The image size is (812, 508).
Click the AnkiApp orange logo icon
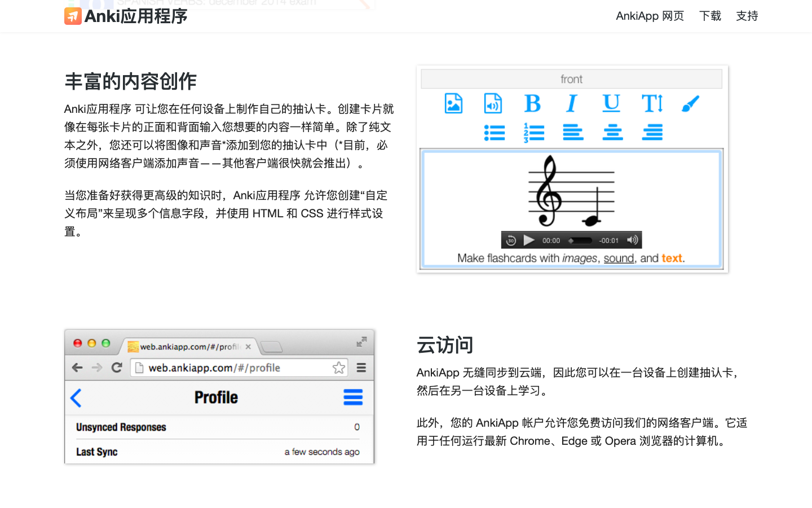tap(73, 16)
